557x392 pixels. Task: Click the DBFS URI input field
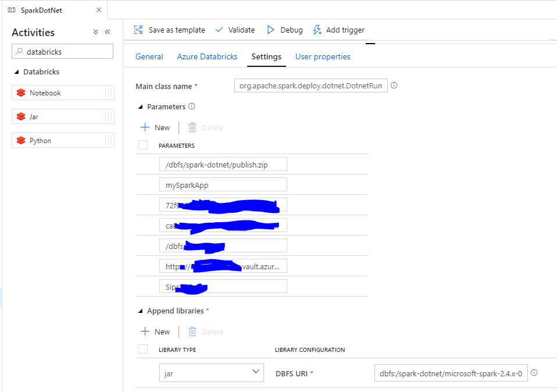click(x=451, y=372)
